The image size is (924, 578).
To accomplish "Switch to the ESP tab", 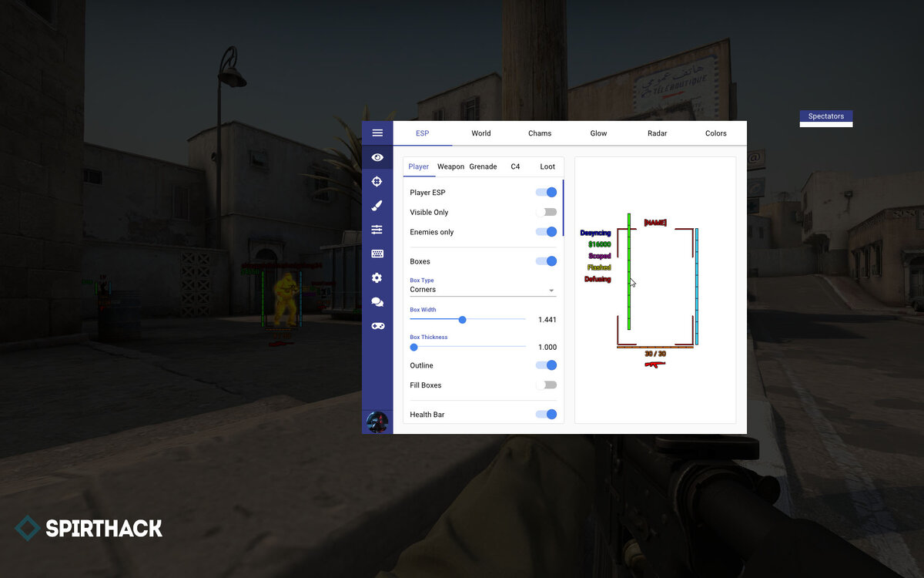I will pyautogui.click(x=423, y=133).
